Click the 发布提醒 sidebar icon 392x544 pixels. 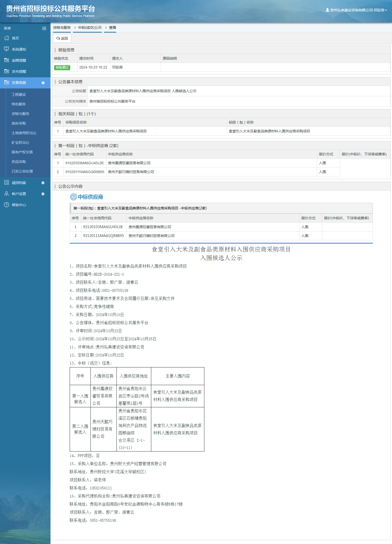7,71
